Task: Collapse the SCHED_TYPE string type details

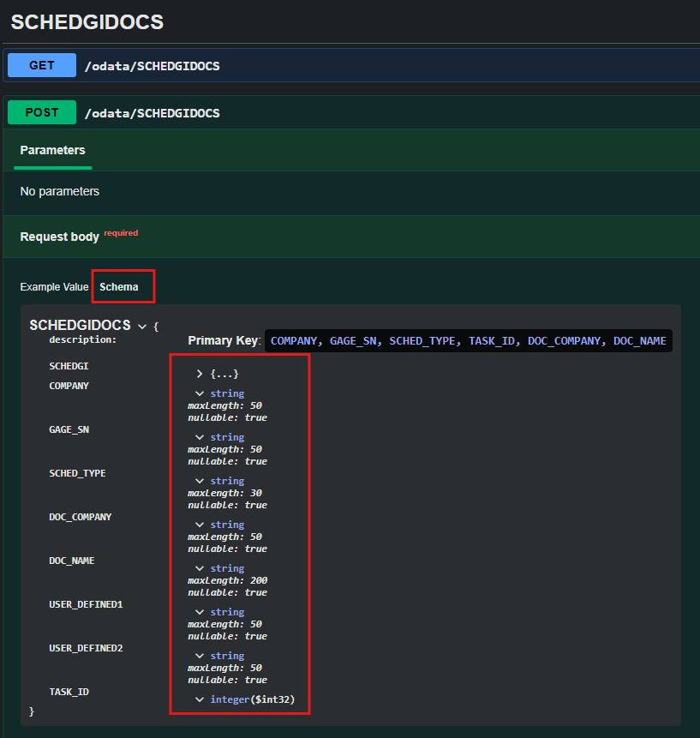Action: pos(200,481)
